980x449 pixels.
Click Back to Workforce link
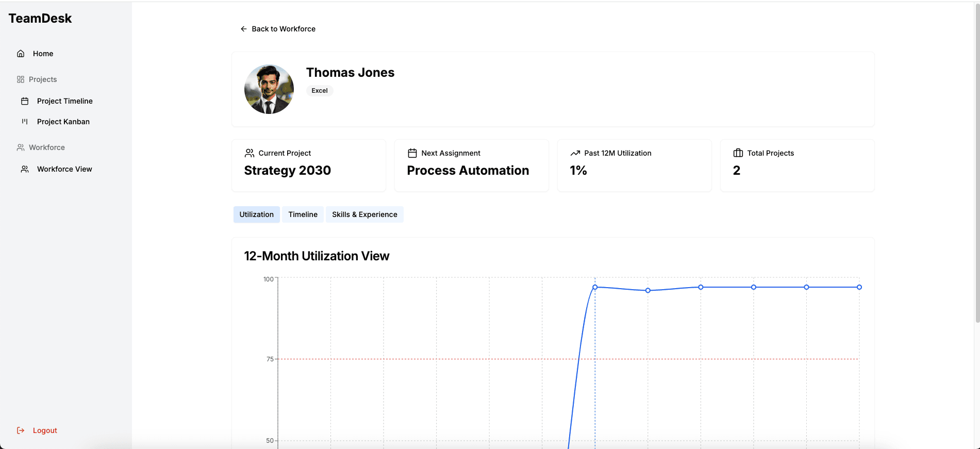[x=283, y=29]
